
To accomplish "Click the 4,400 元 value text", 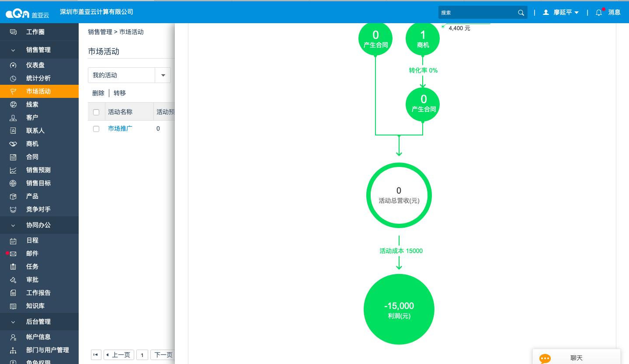I will pos(459,28).
